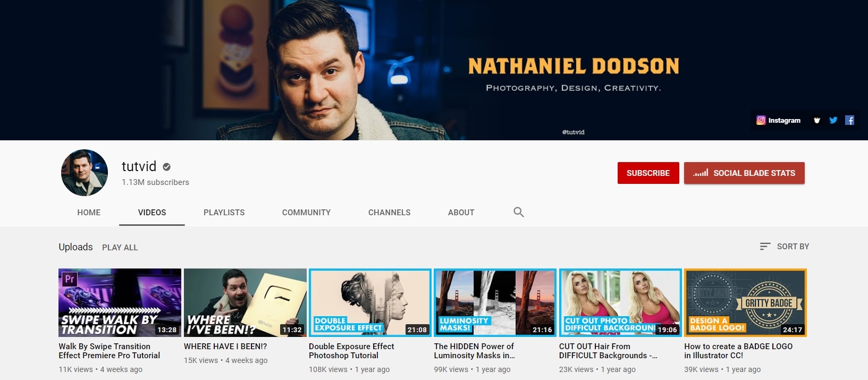The image size is (868, 380).
Task: Click title 'WHERE HAVE I BEEN!?'
Action: pos(225,346)
